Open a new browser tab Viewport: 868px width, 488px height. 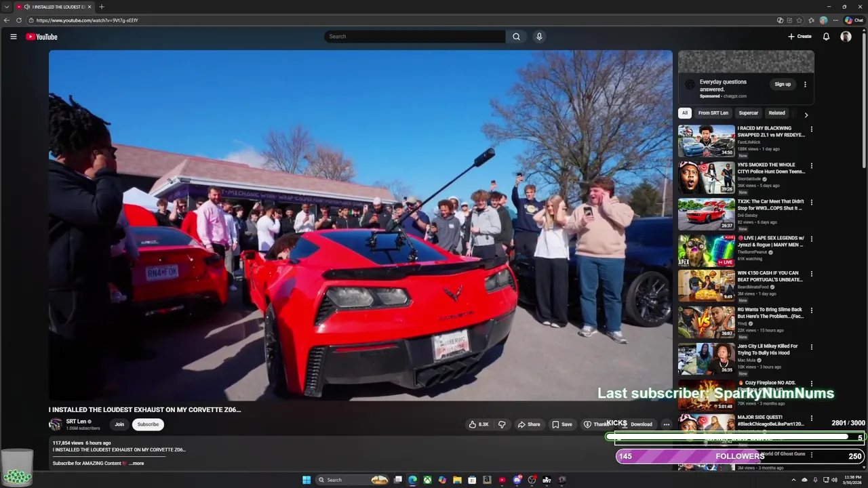101,7
